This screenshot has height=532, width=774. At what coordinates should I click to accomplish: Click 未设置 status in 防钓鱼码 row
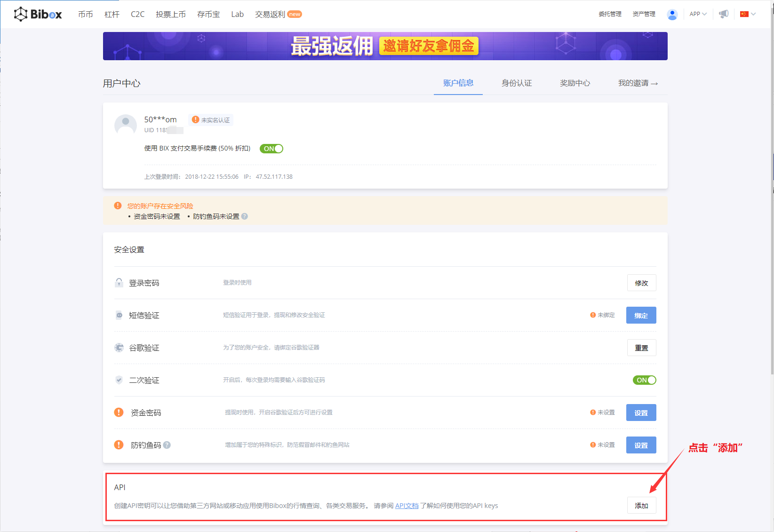tap(603, 445)
